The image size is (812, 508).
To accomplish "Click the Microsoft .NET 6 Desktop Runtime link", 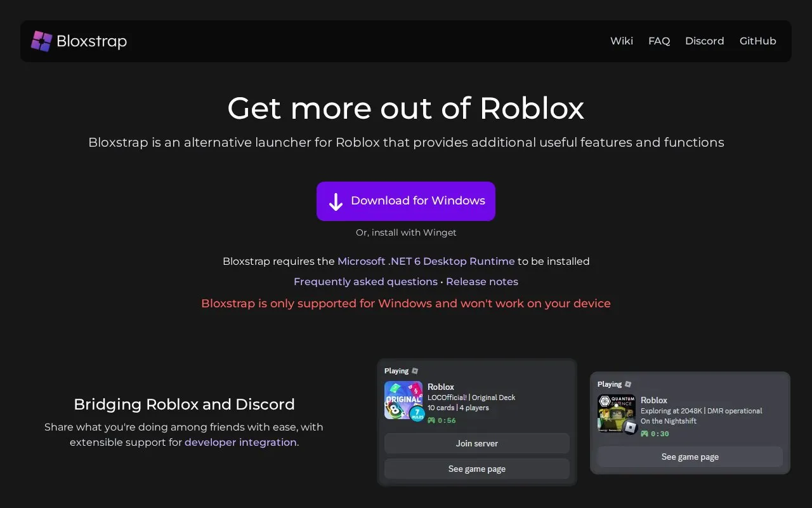I will (426, 261).
